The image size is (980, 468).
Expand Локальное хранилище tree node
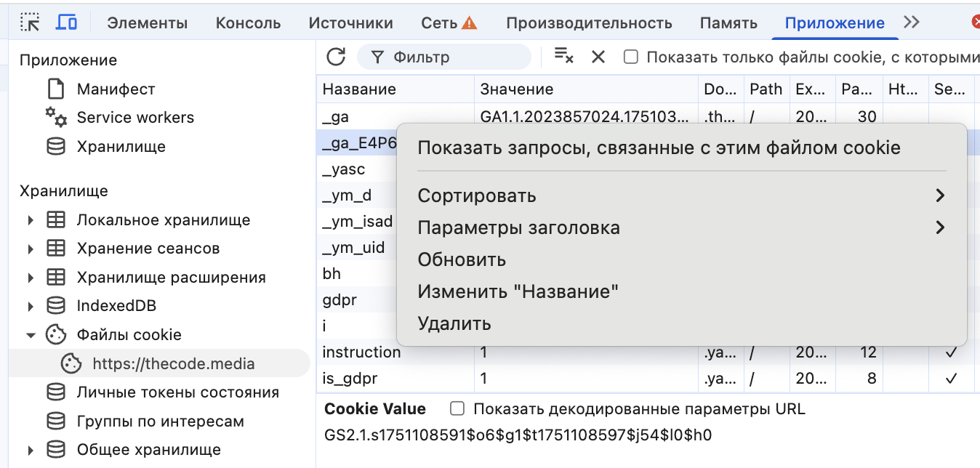[x=31, y=220]
